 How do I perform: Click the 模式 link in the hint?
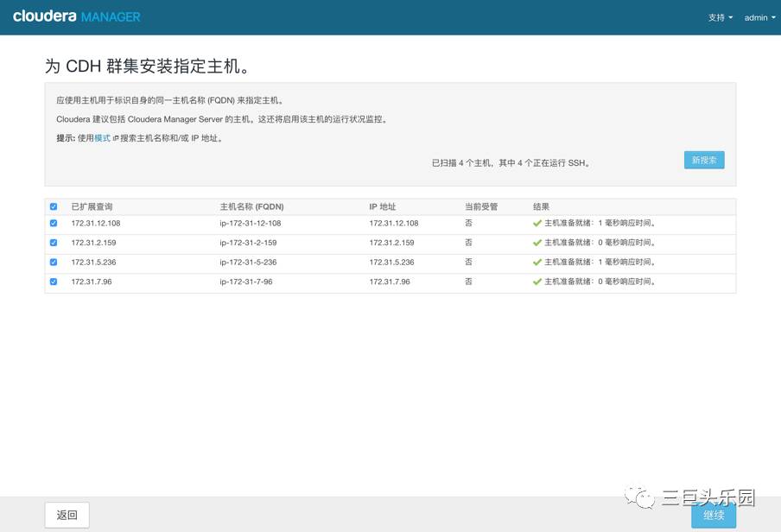[102, 138]
